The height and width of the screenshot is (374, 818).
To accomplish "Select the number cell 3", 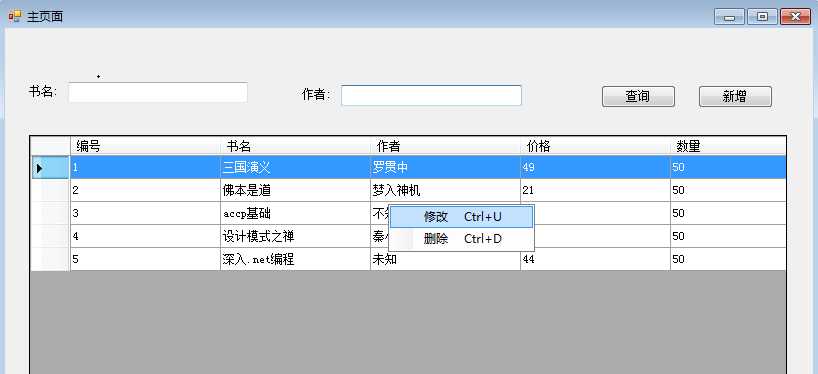I will pyautogui.click(x=145, y=213).
